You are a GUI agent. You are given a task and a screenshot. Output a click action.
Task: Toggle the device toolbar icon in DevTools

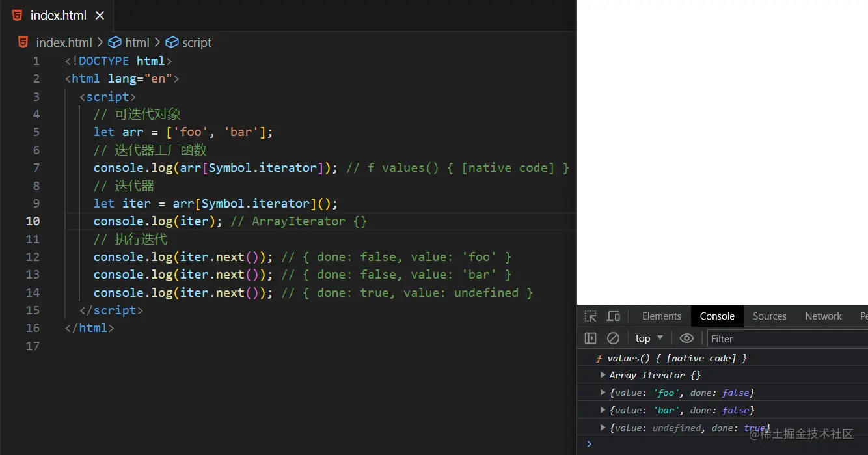[613, 316]
